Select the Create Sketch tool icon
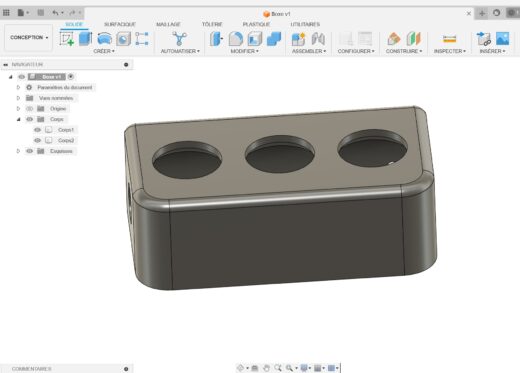520x373 pixels. click(67, 39)
